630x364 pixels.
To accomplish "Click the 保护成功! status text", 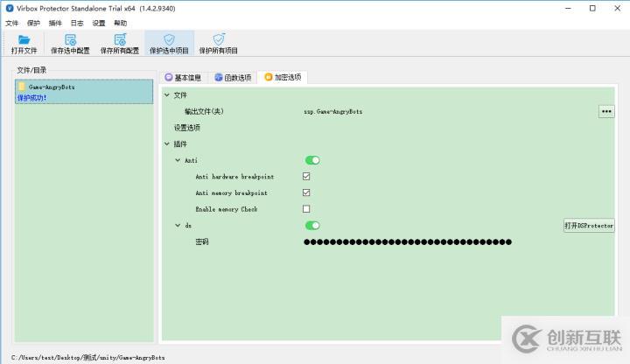I will tap(31, 98).
